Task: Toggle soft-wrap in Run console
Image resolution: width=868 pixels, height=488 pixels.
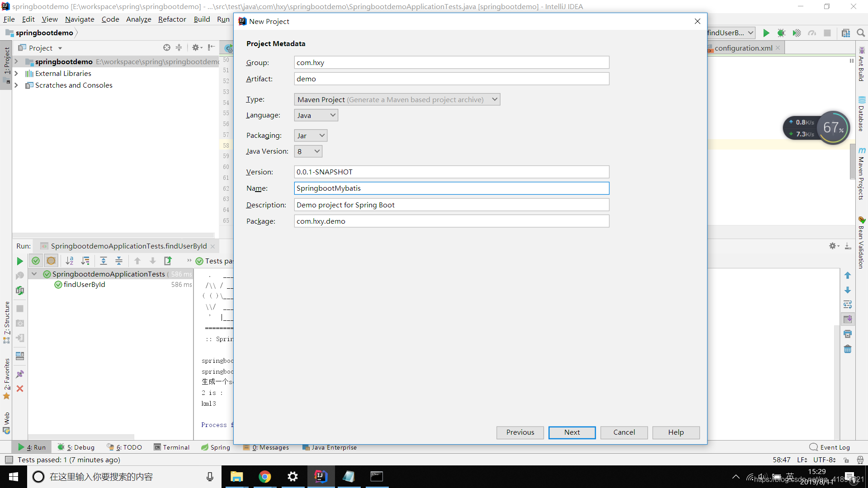Action: click(x=848, y=305)
